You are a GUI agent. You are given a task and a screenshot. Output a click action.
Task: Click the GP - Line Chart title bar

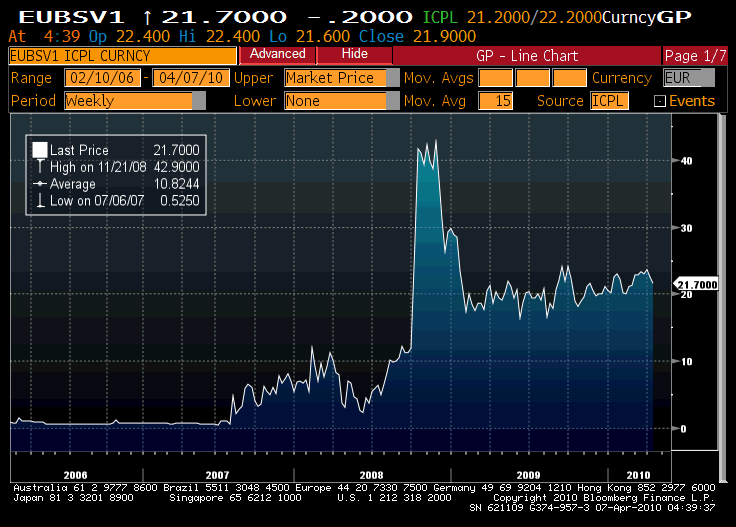526,55
